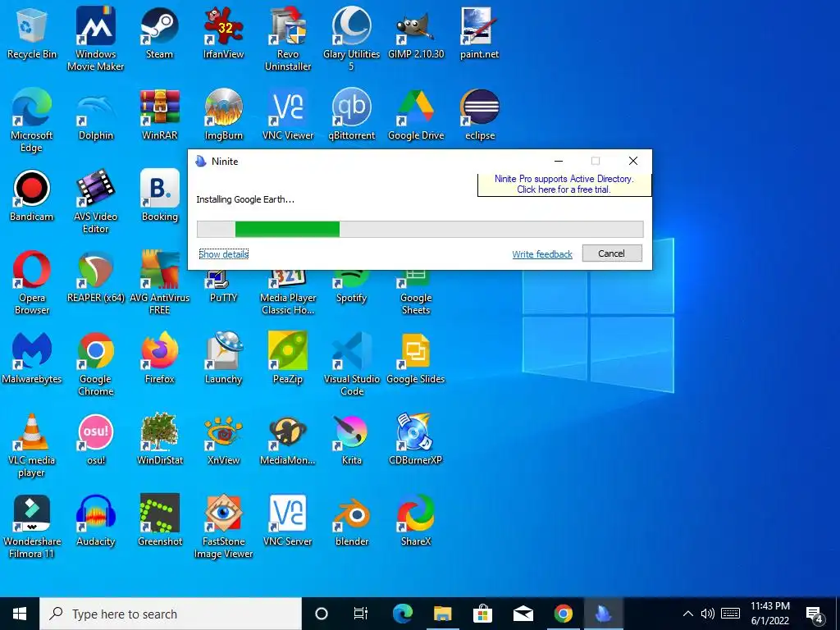Click the taskbar search box
840x630 pixels.
[x=171, y=614]
